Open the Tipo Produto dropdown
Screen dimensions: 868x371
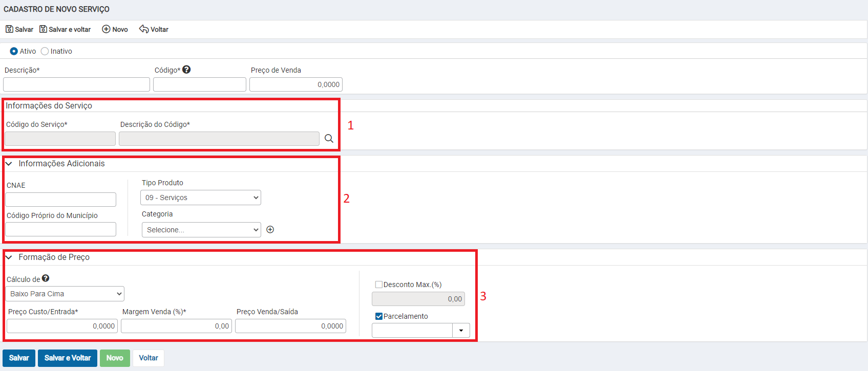[x=201, y=198]
